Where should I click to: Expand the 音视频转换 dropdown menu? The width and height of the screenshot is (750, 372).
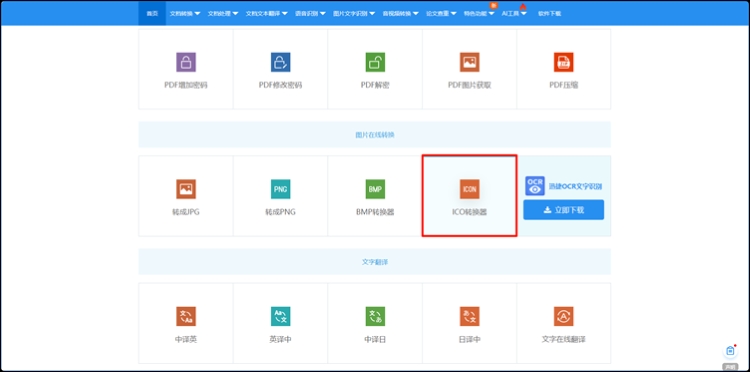[x=401, y=13]
